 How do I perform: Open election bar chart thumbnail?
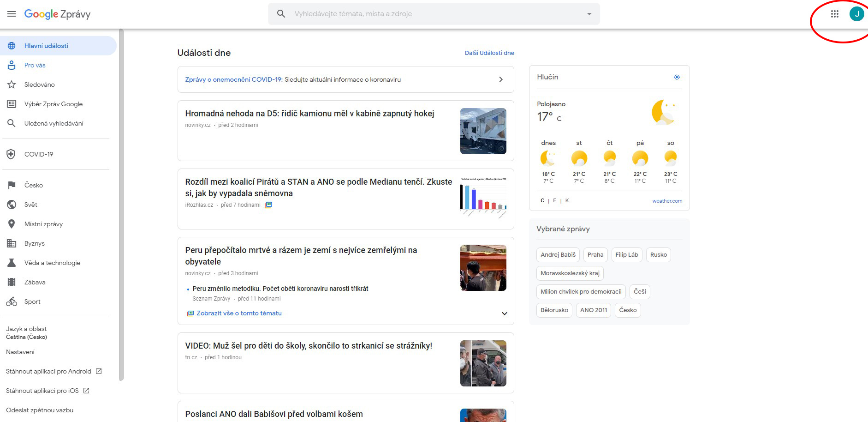483,199
